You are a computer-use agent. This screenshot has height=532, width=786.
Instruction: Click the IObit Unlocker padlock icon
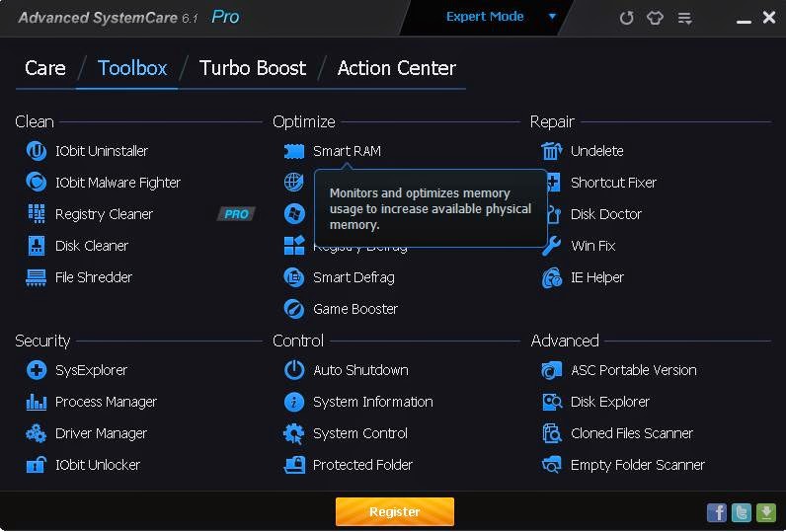tap(37, 465)
